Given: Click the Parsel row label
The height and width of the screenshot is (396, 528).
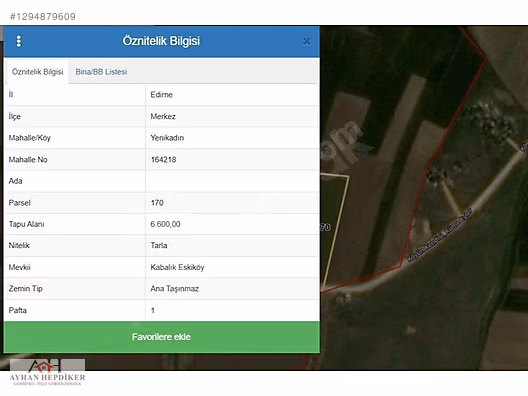Looking at the screenshot, I should point(20,203).
